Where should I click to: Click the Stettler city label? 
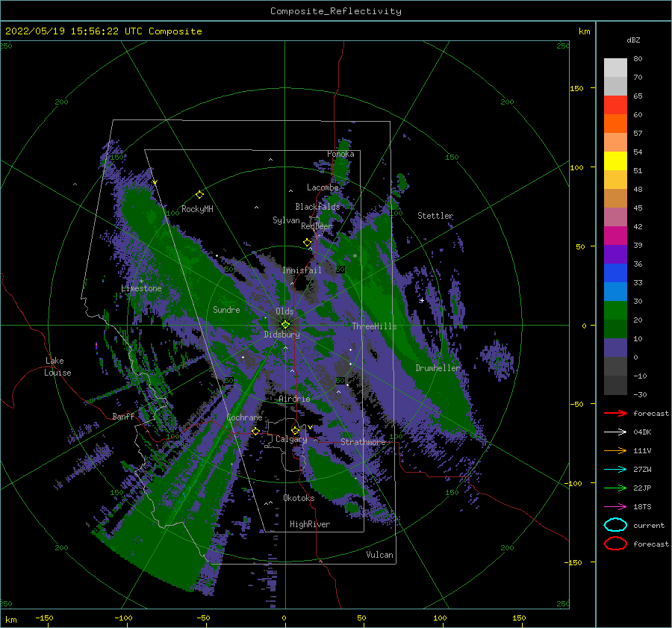(x=435, y=216)
